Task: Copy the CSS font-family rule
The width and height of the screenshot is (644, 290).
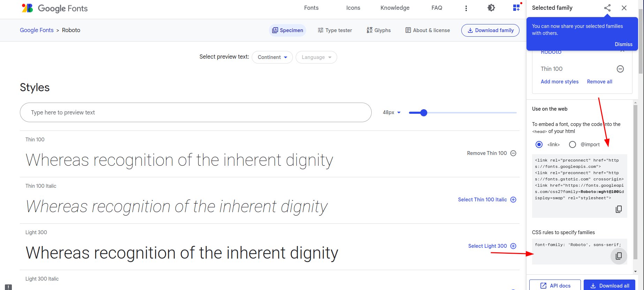Action: pyautogui.click(x=619, y=256)
